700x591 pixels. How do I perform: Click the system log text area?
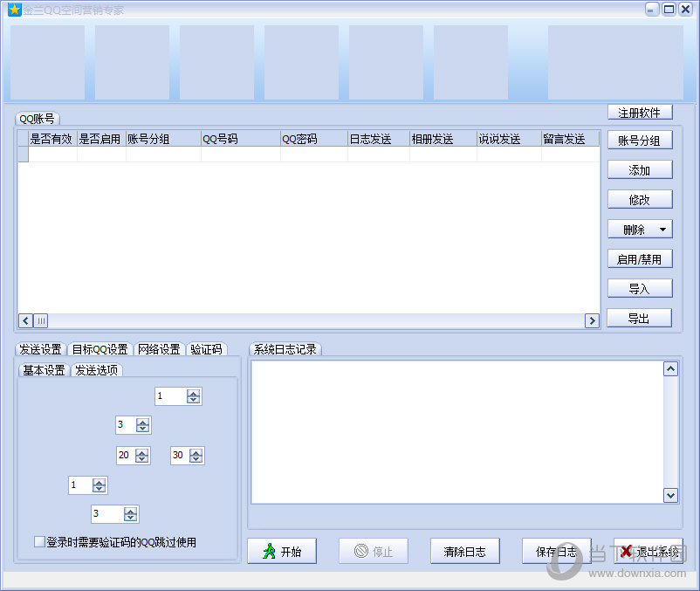tap(457, 431)
